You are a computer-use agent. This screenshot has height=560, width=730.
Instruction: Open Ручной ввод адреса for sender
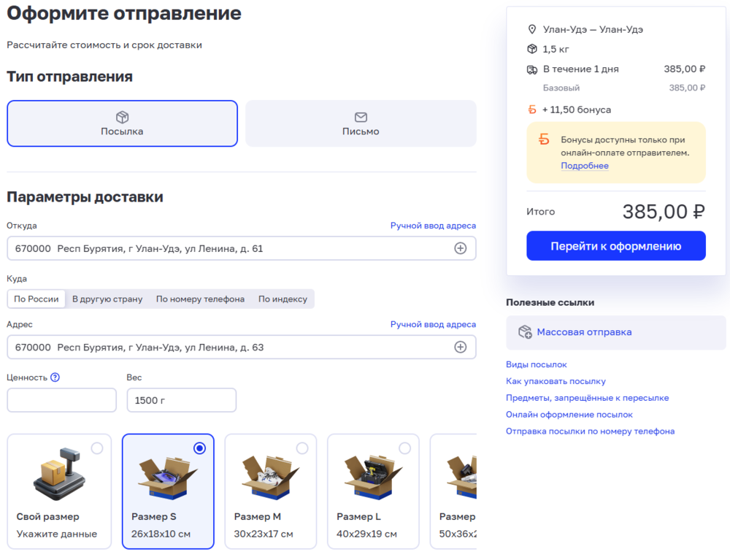pyautogui.click(x=434, y=226)
